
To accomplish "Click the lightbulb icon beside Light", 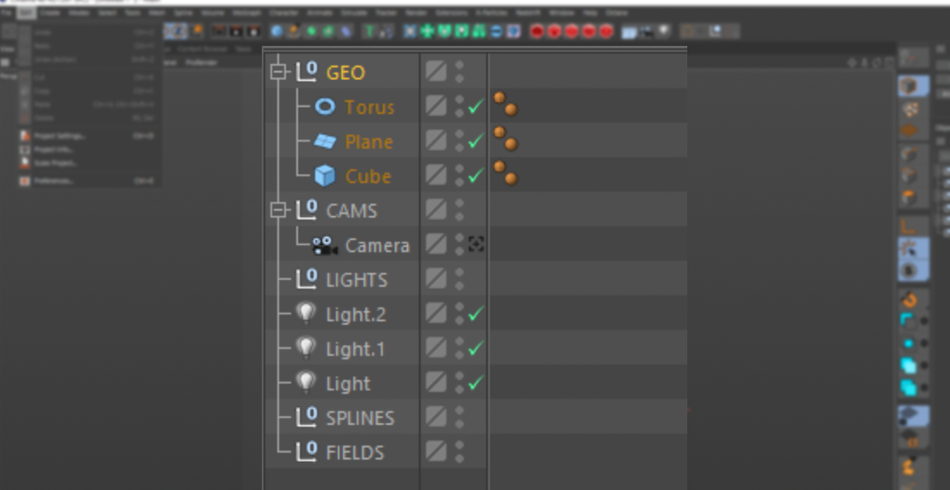I will 306,382.
